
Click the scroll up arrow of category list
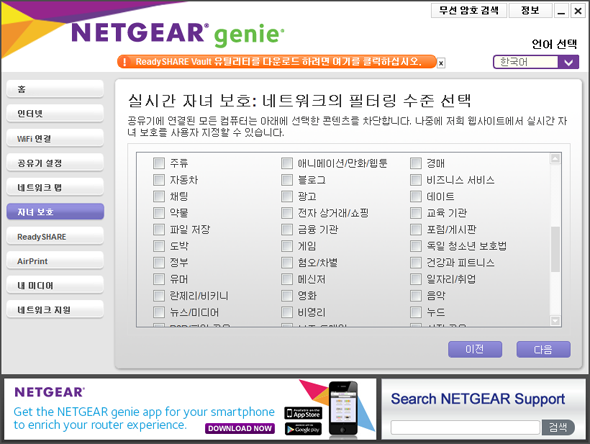click(x=555, y=159)
